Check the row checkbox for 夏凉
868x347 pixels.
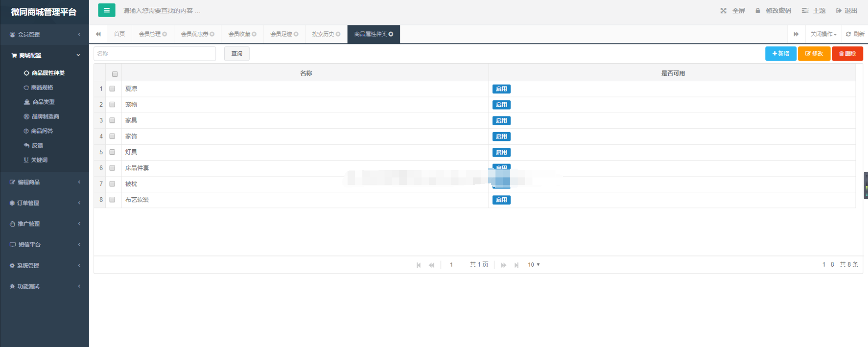coord(112,89)
